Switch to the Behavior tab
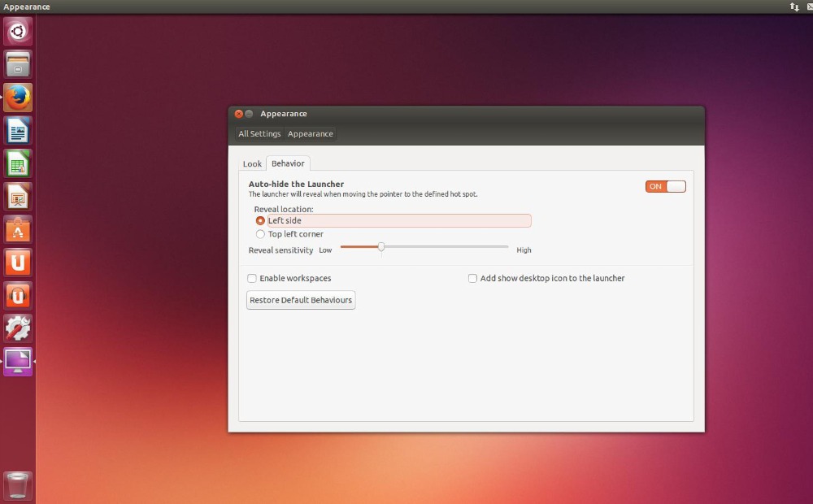The image size is (813, 504). pos(288,163)
